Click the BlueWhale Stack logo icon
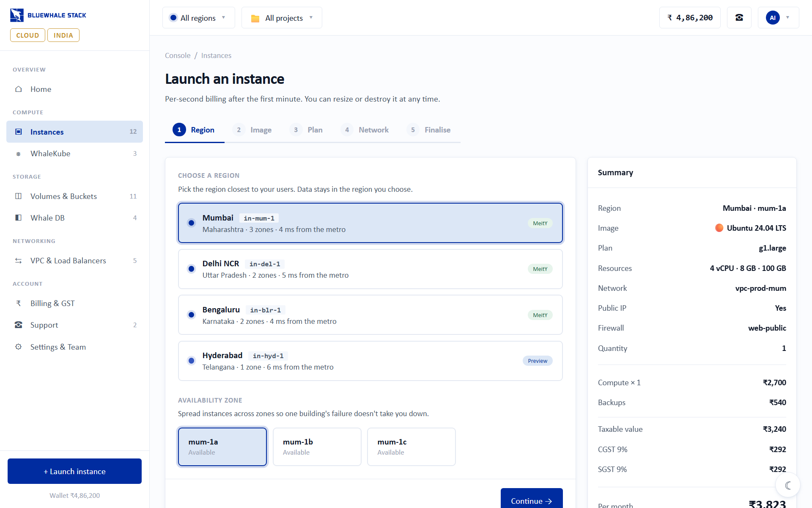Viewport: 812px width, 508px height. (17, 15)
